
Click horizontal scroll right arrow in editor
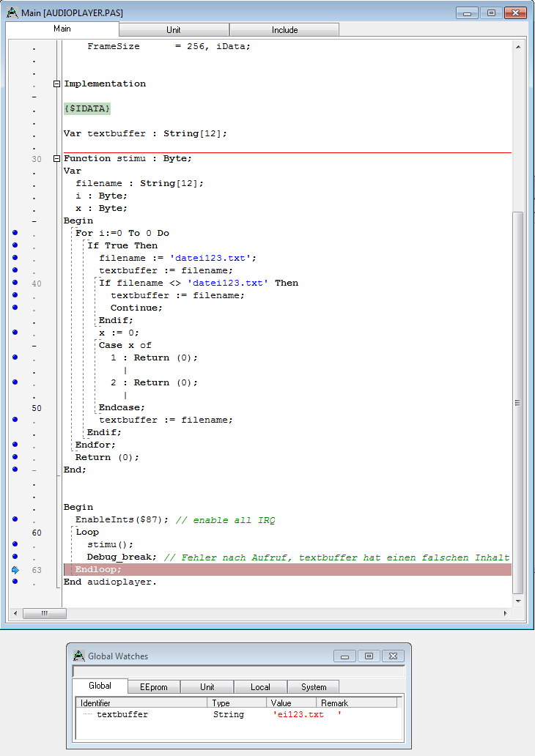[x=506, y=613]
